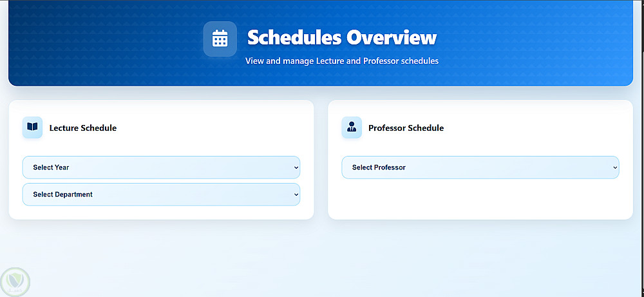
Task: Open the Select Department dropdown
Action: point(161,195)
